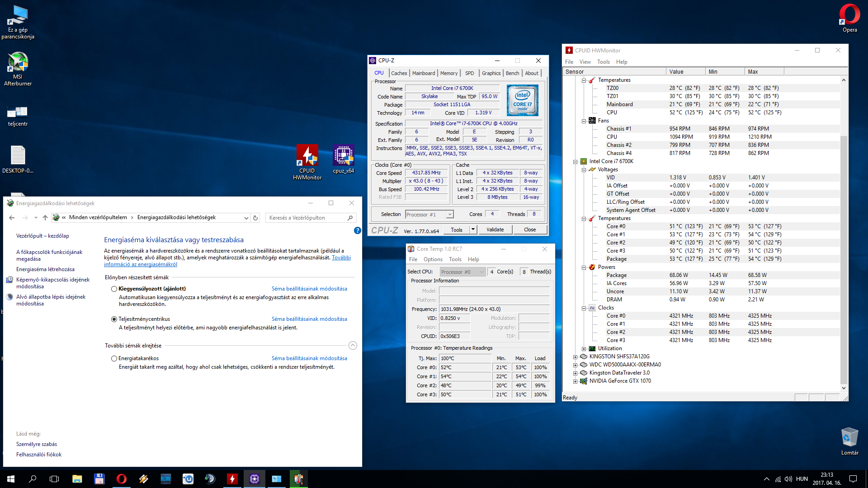Screen dimensions: 868x488
Task: Collapse the Voltages node in HWMonitor
Action: coord(584,169)
